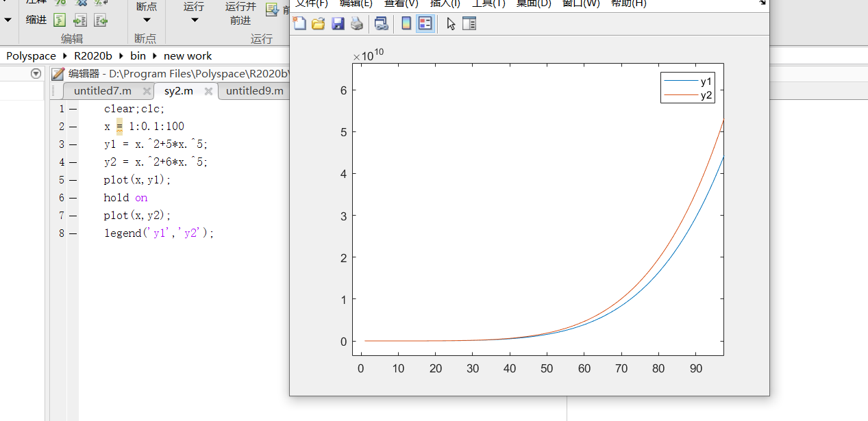
Task: Click the decrease indent icon in the 编辑 group
Action: [101, 20]
